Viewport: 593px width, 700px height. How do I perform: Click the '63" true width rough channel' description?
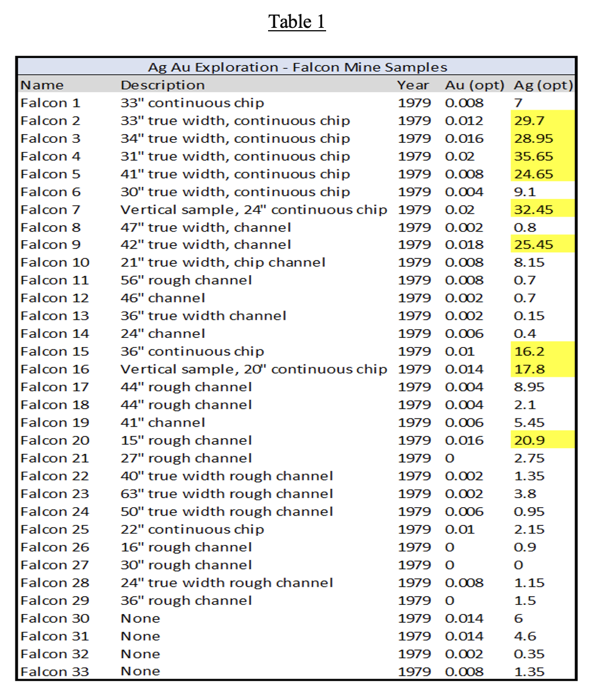226,494
